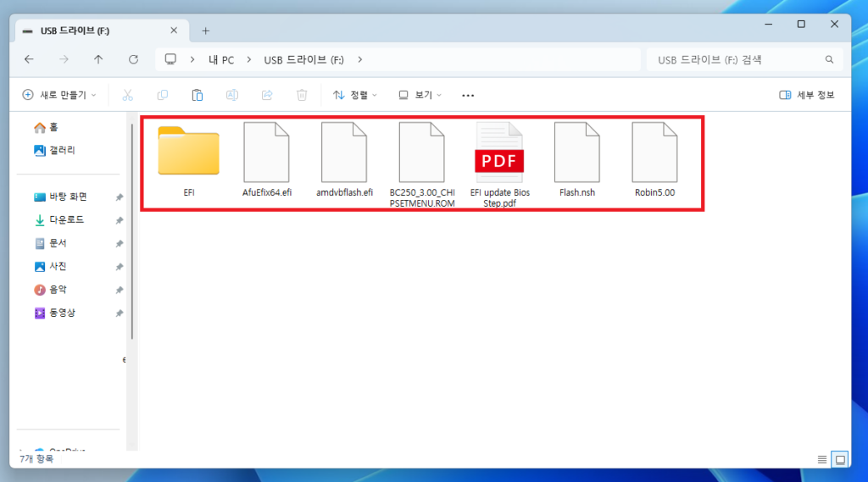Click 내 PC in the address breadcrumb
The image size is (868, 482).
pyautogui.click(x=222, y=59)
